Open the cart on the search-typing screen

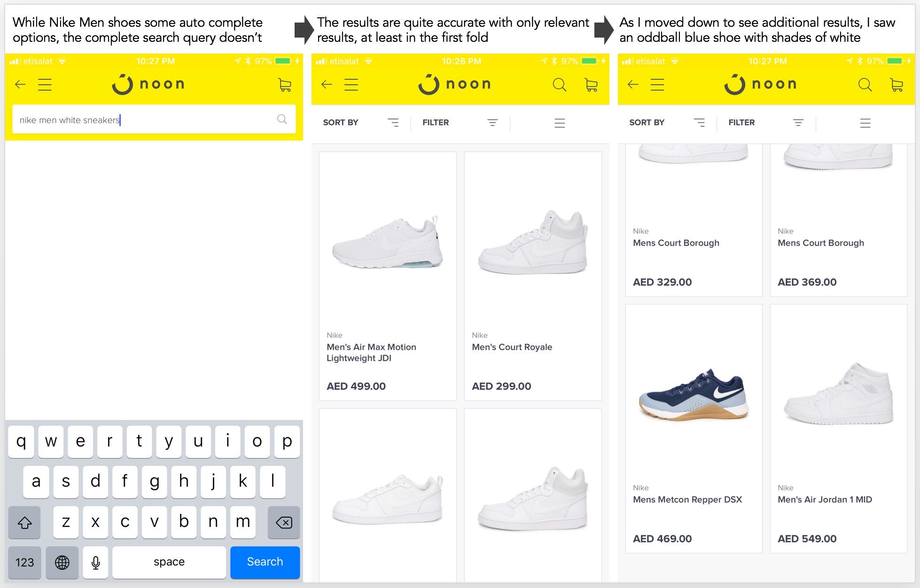pos(285,85)
